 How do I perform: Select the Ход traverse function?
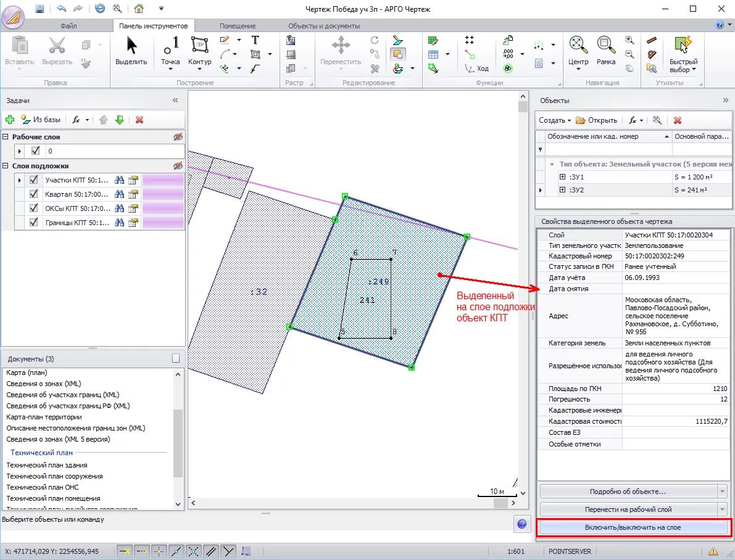coord(477,68)
